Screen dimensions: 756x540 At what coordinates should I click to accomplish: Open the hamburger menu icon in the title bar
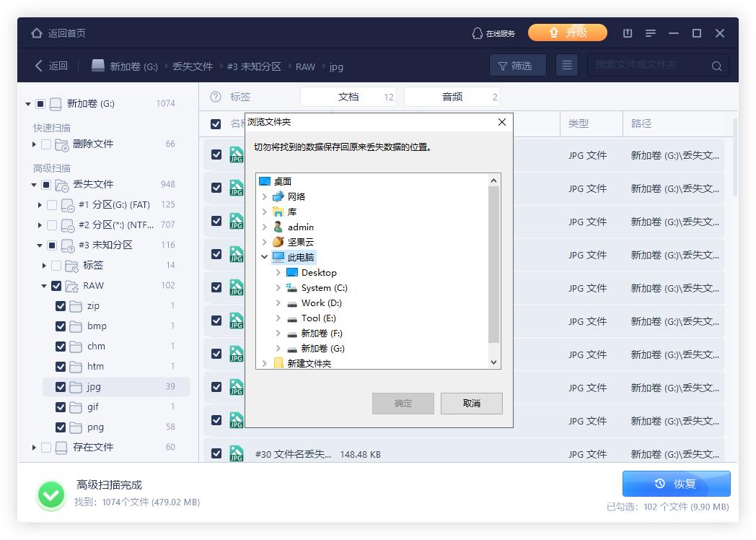pyautogui.click(x=650, y=32)
